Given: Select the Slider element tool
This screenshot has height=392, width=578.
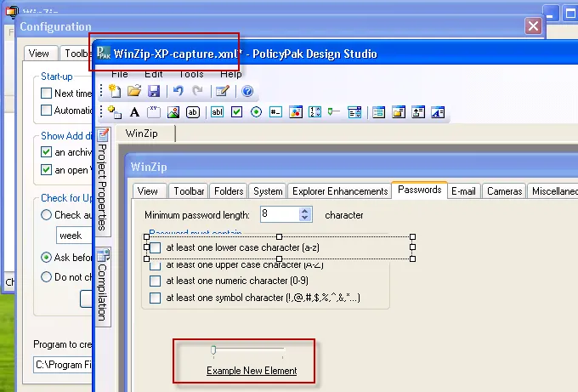Looking at the screenshot, I should point(333,111).
